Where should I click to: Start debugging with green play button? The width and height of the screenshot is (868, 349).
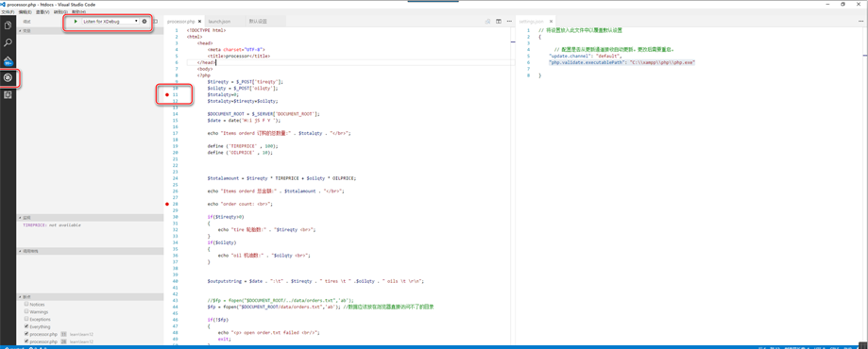click(76, 21)
